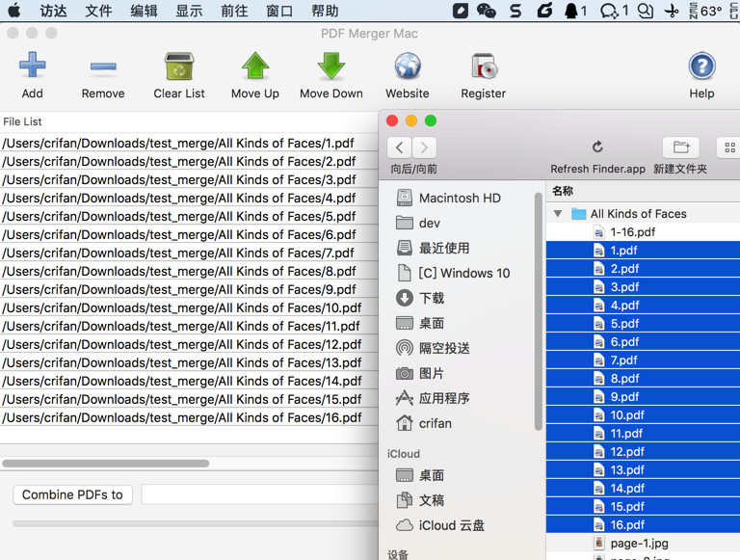Open the 显示 menu

189,11
